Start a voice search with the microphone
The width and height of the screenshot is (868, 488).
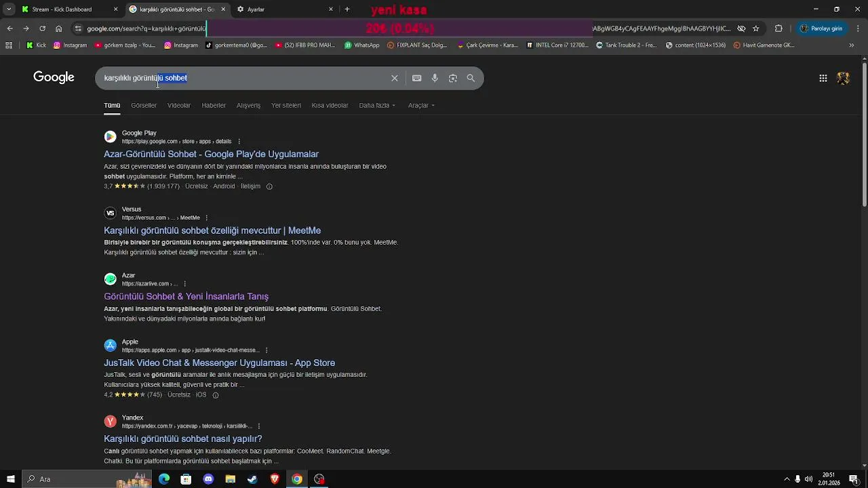(435, 78)
